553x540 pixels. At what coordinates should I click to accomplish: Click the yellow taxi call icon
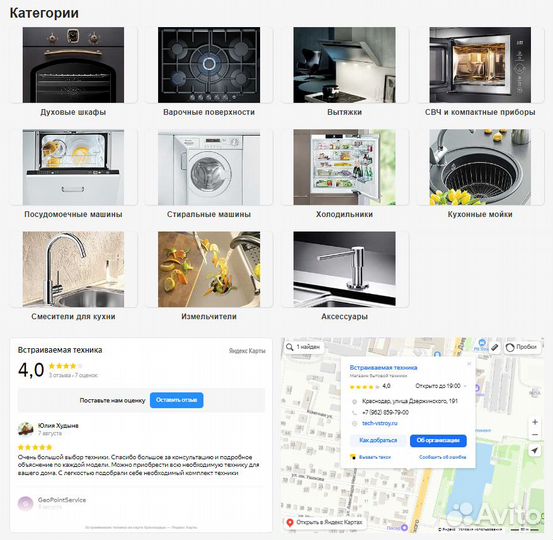click(353, 457)
